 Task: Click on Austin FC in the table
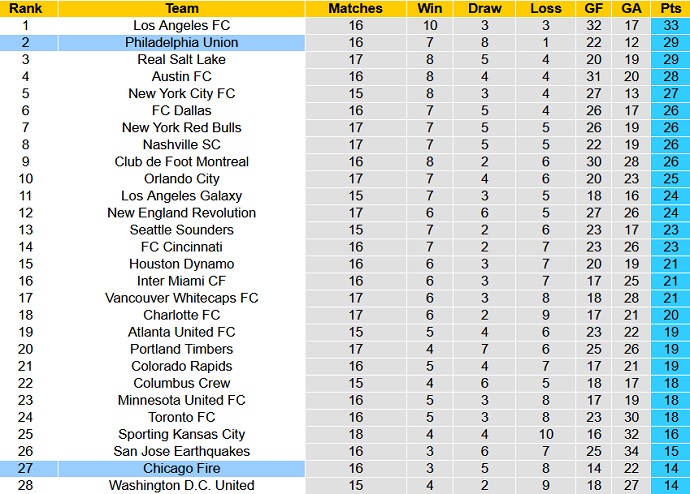(182, 76)
